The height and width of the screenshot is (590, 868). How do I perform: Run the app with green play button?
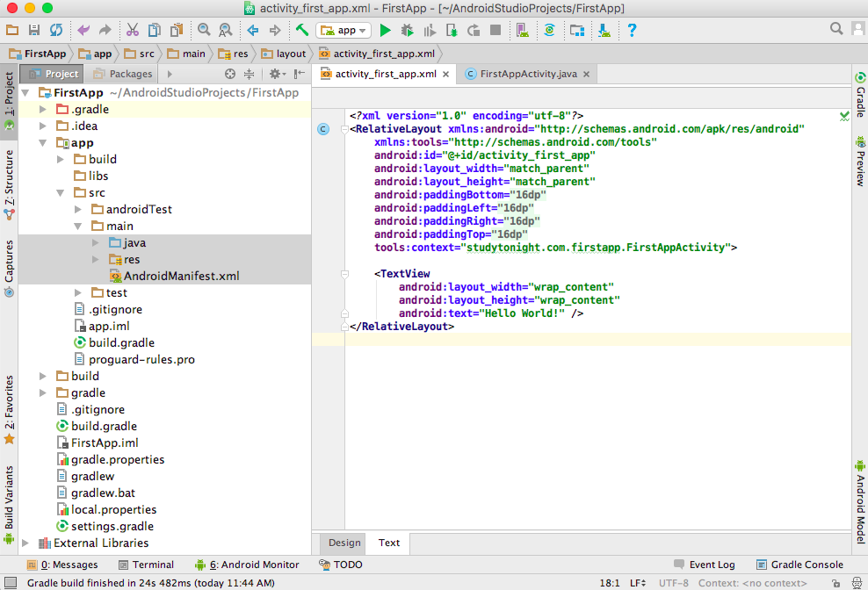386,30
